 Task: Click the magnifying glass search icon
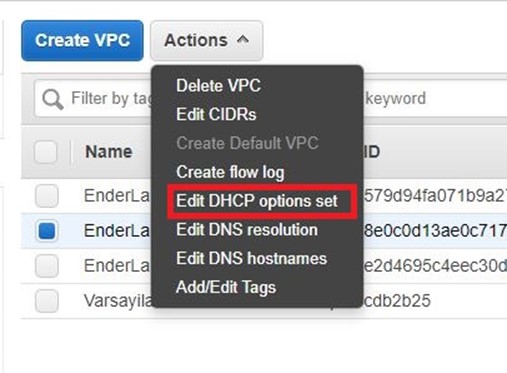[53, 99]
